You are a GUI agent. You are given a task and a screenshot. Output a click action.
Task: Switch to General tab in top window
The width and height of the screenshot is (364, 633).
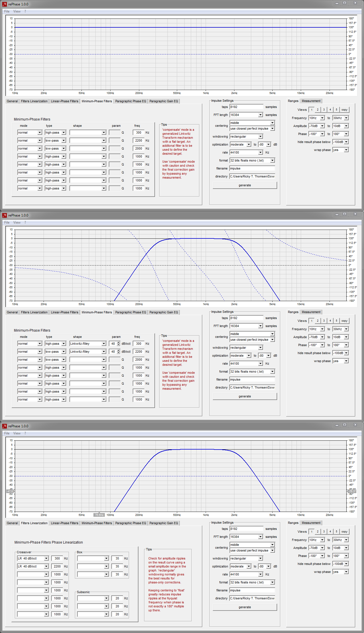pyautogui.click(x=12, y=101)
